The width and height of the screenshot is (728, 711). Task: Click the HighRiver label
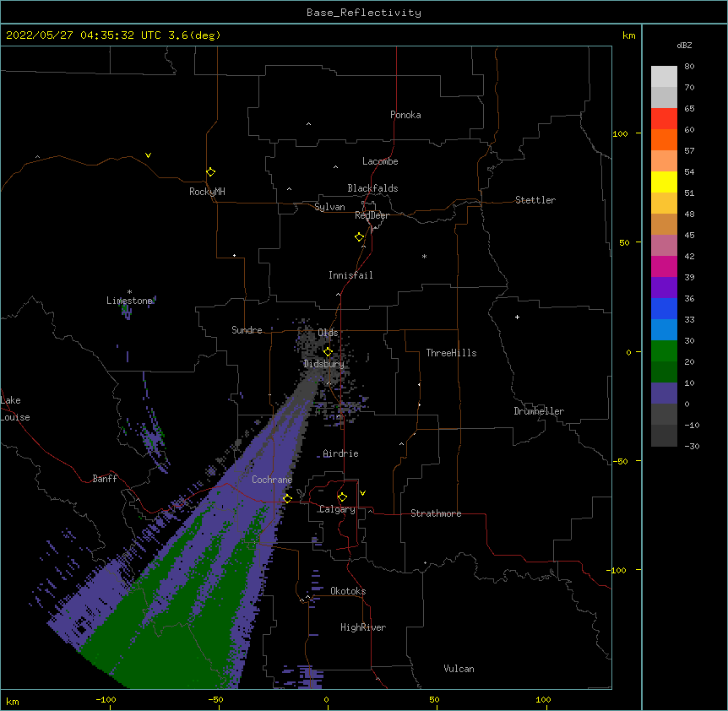(363, 627)
